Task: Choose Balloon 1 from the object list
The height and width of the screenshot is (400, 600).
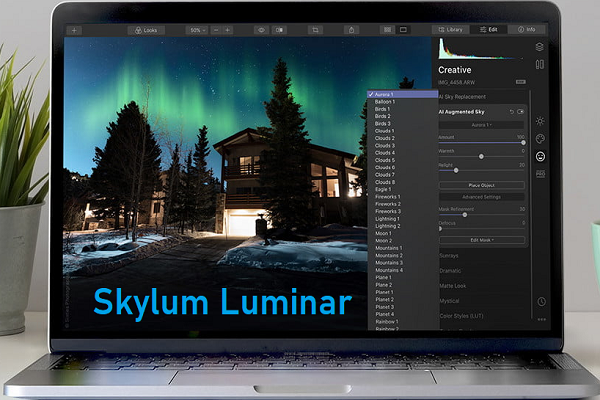Action: coord(403,102)
